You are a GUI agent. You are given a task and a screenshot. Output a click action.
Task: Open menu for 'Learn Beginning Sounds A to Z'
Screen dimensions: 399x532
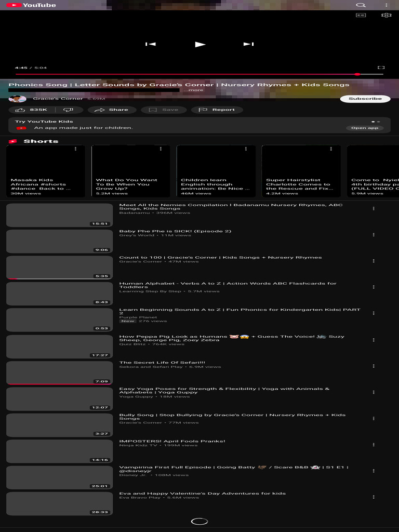[x=374, y=313]
